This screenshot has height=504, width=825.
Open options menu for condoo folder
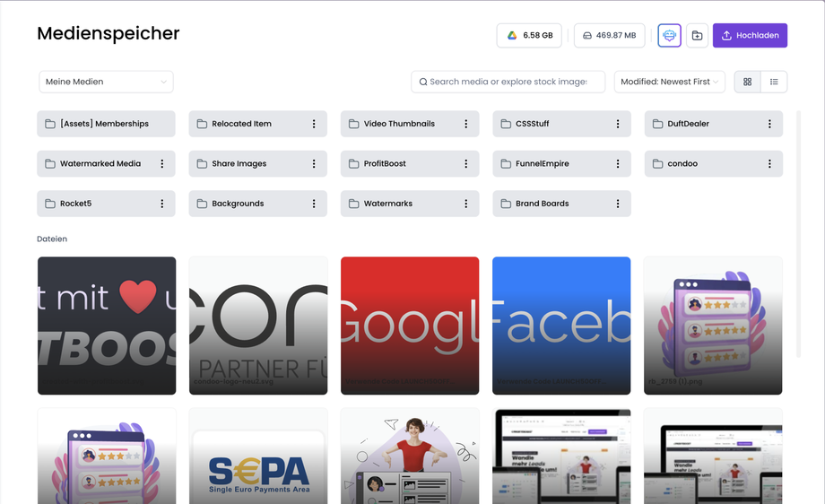tap(769, 163)
